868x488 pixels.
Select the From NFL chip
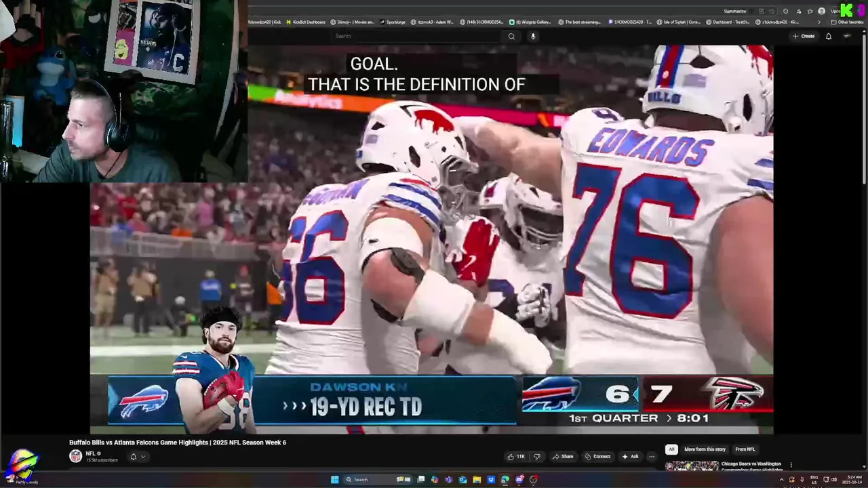(x=745, y=449)
